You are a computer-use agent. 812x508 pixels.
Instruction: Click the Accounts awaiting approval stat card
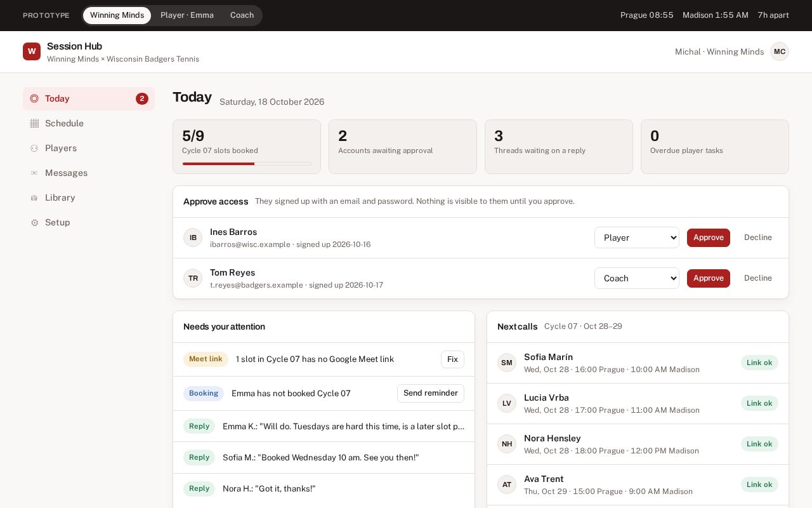403,147
